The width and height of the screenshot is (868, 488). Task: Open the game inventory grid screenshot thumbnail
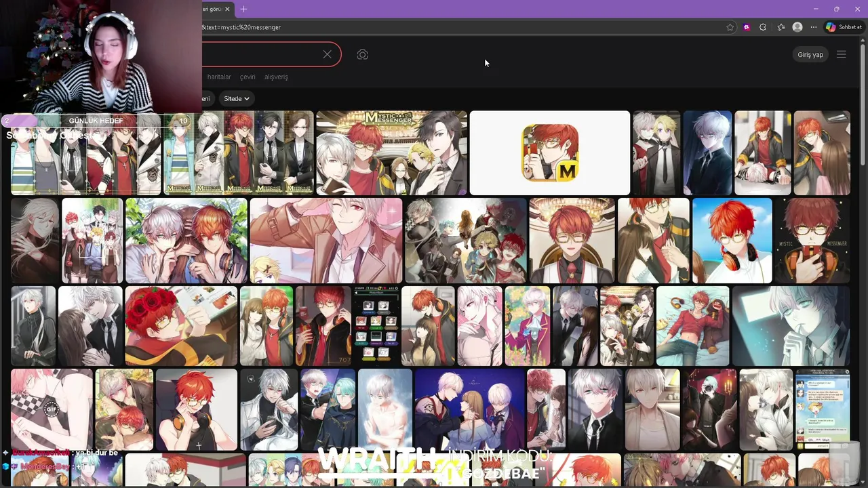(376, 326)
